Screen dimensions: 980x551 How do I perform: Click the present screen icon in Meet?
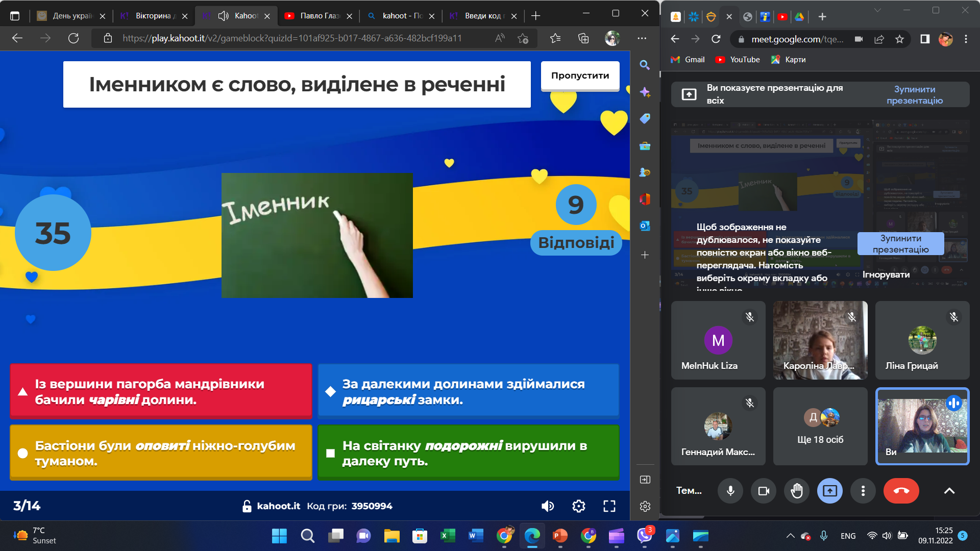[x=830, y=491]
